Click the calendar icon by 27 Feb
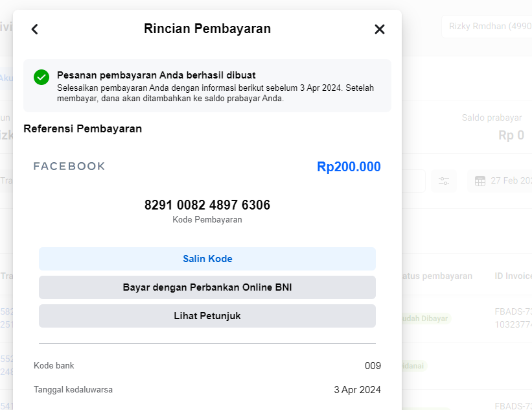 tap(480, 181)
